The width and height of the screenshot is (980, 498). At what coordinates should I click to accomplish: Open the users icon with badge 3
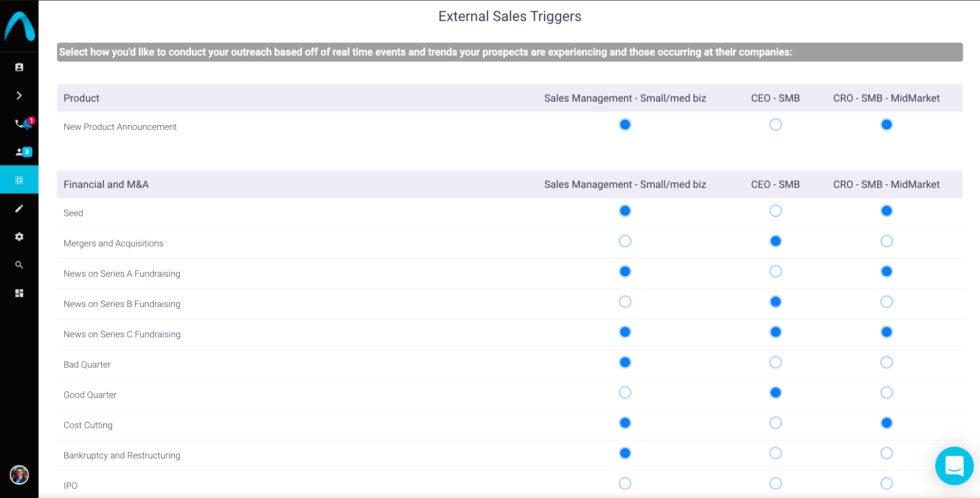click(x=22, y=152)
